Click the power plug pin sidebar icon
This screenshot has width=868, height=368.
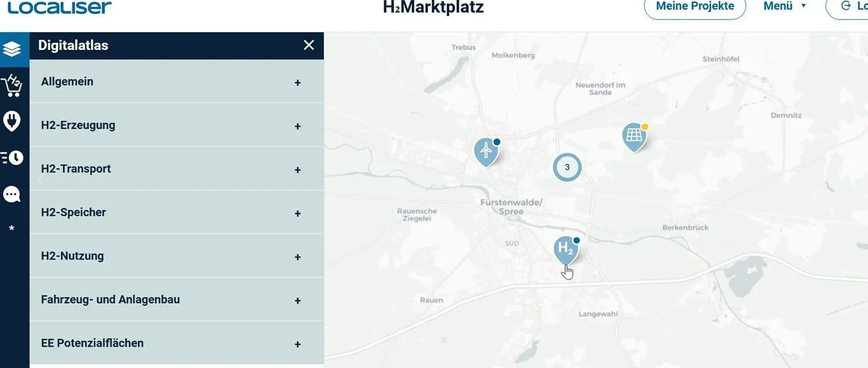coord(12,121)
